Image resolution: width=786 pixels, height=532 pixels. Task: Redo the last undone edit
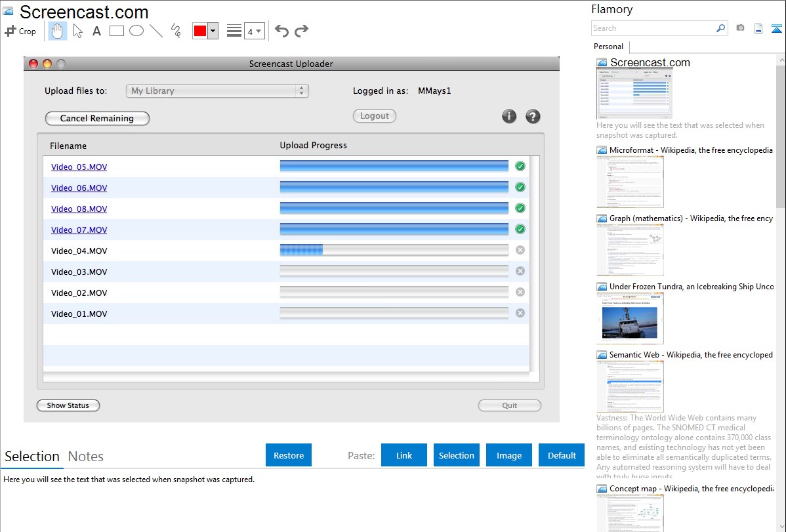point(301,31)
